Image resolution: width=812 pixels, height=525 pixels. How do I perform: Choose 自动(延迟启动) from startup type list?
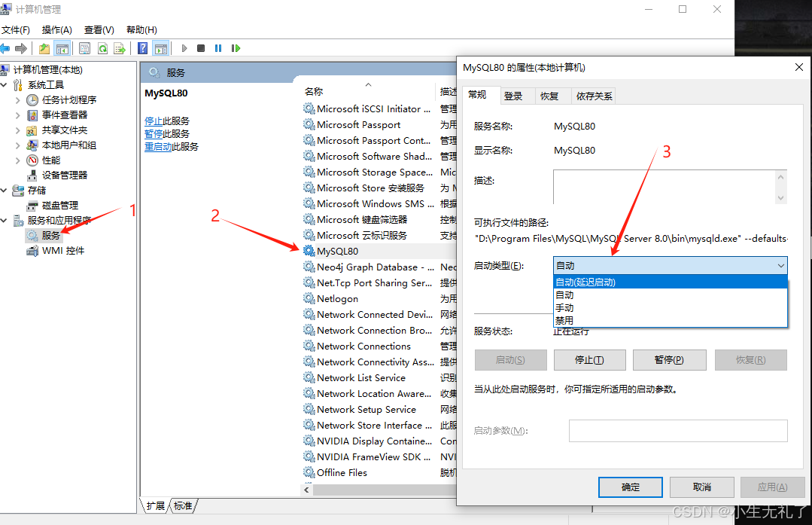click(x=670, y=282)
